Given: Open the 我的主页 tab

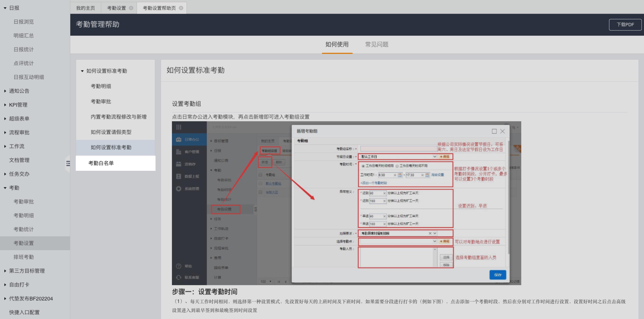Looking at the screenshot, I should 85,8.
